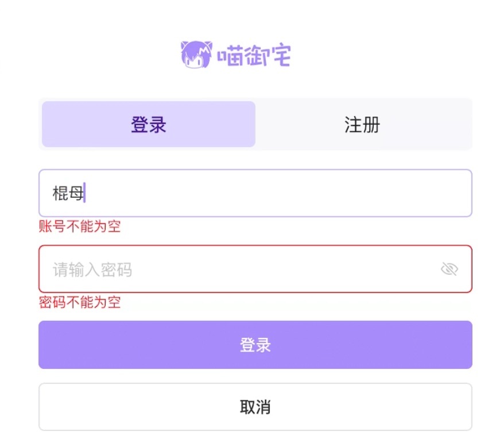This screenshot has height=439, width=504.
Task: Show password using the crossed-out eye
Action: pyautogui.click(x=449, y=269)
